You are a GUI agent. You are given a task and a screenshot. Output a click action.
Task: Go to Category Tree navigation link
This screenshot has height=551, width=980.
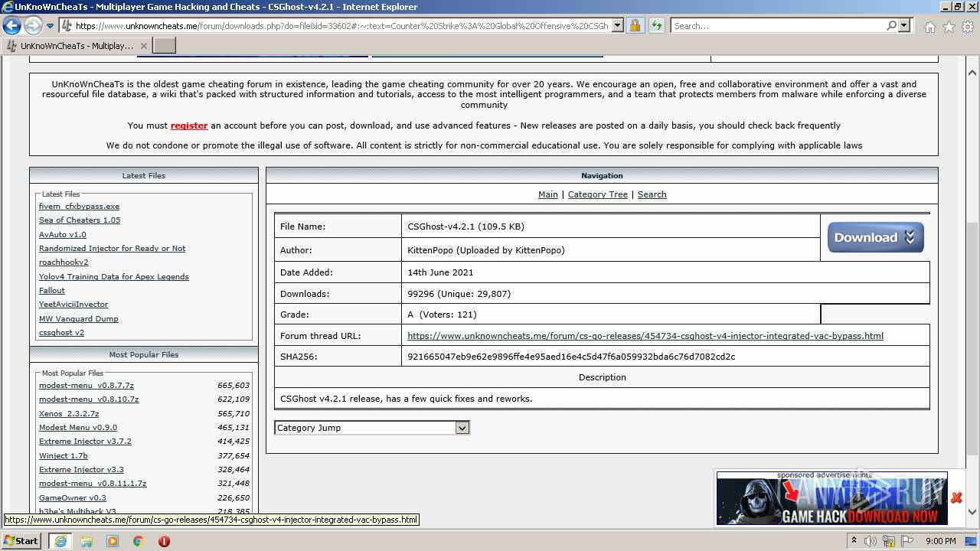598,194
